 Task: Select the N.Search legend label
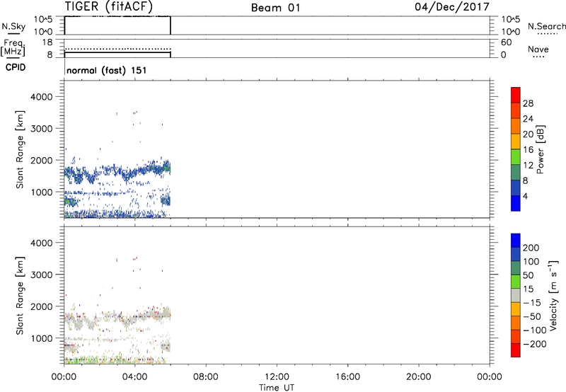(x=546, y=26)
